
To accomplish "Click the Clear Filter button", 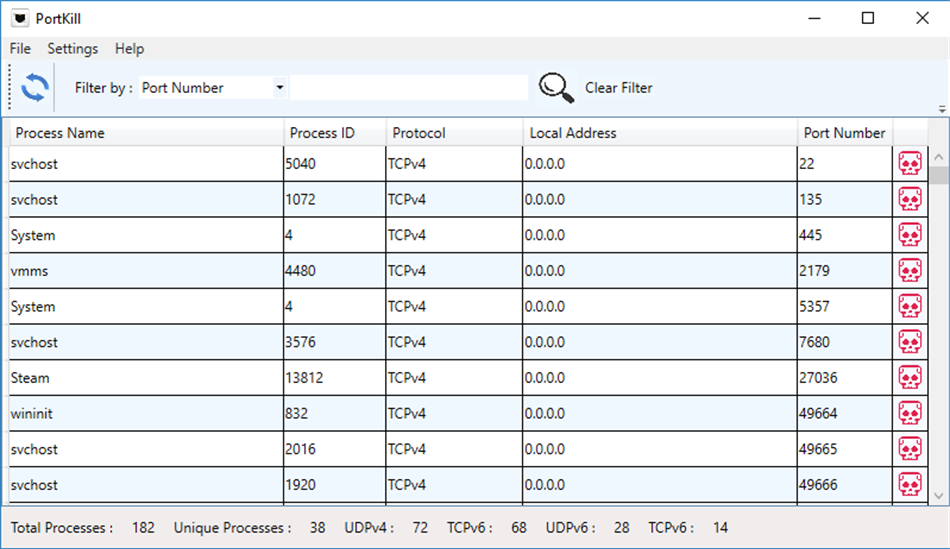I will (x=619, y=88).
